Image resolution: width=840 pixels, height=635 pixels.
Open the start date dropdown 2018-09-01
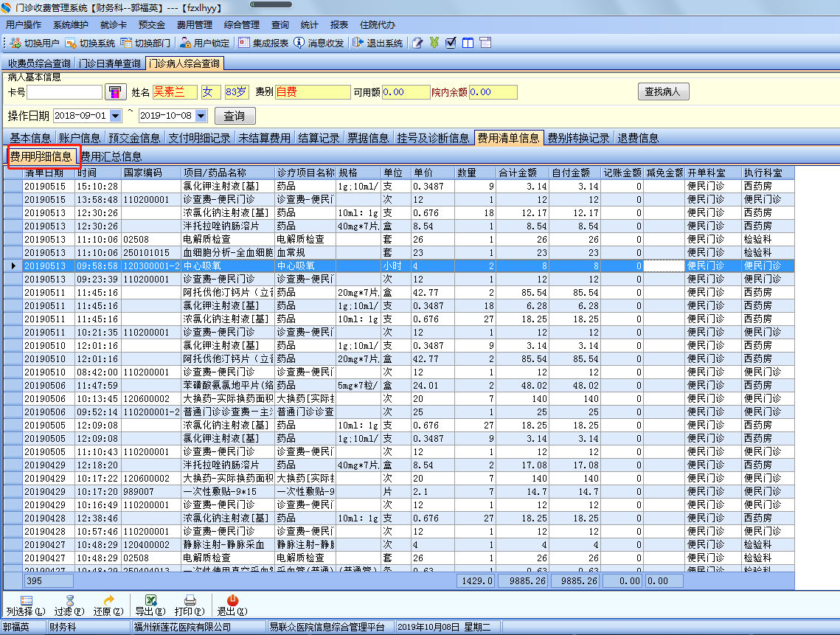[x=116, y=116]
